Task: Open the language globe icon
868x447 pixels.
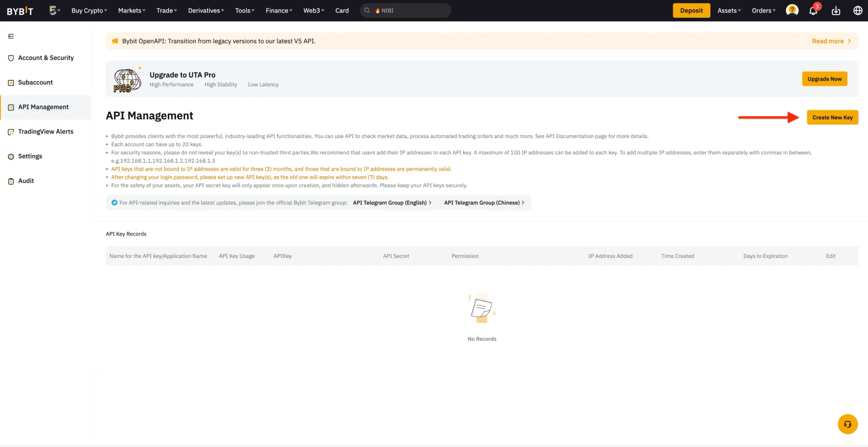Action: click(x=858, y=10)
